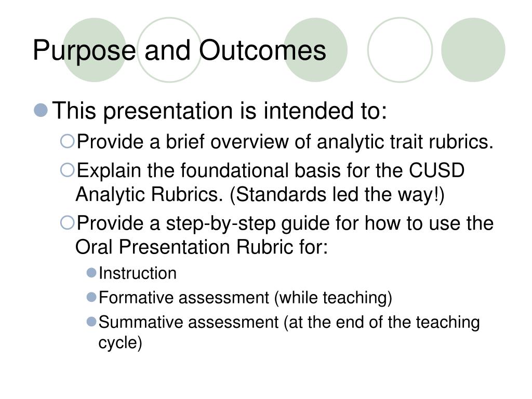Click the bullet next to 'Summative assessment'
This screenshot has width=532, height=399.
[91, 321]
